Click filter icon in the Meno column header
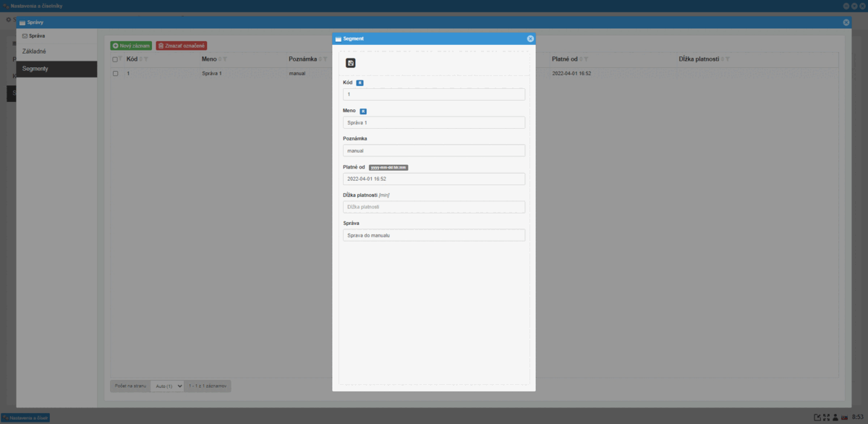Image resolution: width=868 pixels, height=424 pixels. click(225, 59)
